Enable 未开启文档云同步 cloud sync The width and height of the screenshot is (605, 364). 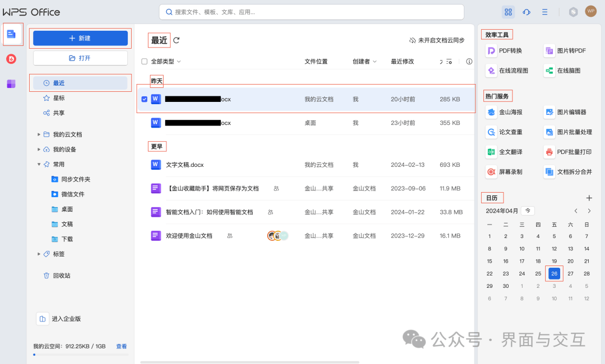437,40
